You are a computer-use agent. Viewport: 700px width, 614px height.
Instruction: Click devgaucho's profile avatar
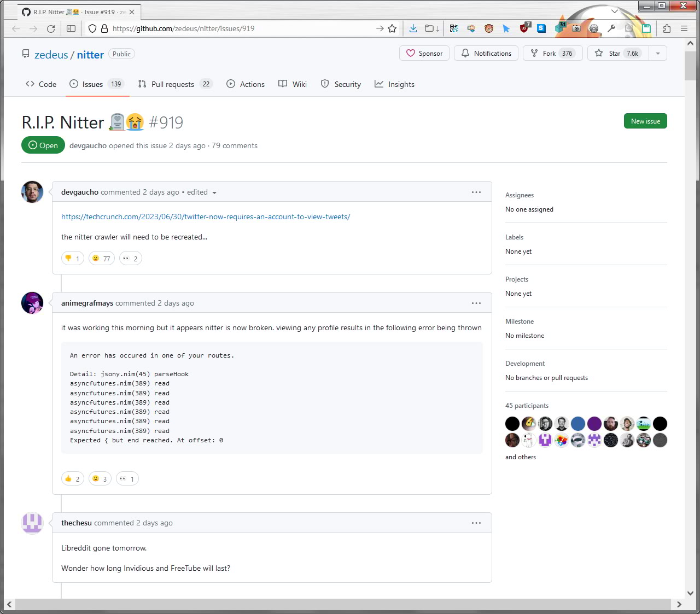[32, 192]
